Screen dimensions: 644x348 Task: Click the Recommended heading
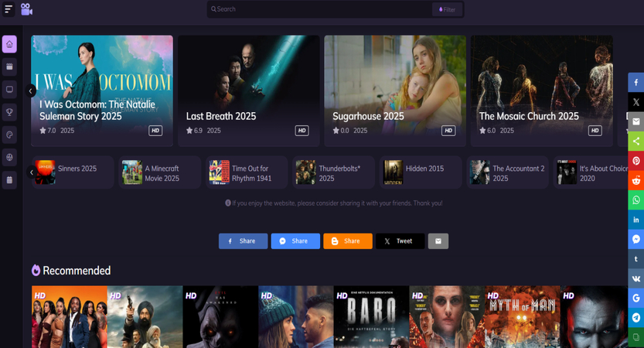77,271
